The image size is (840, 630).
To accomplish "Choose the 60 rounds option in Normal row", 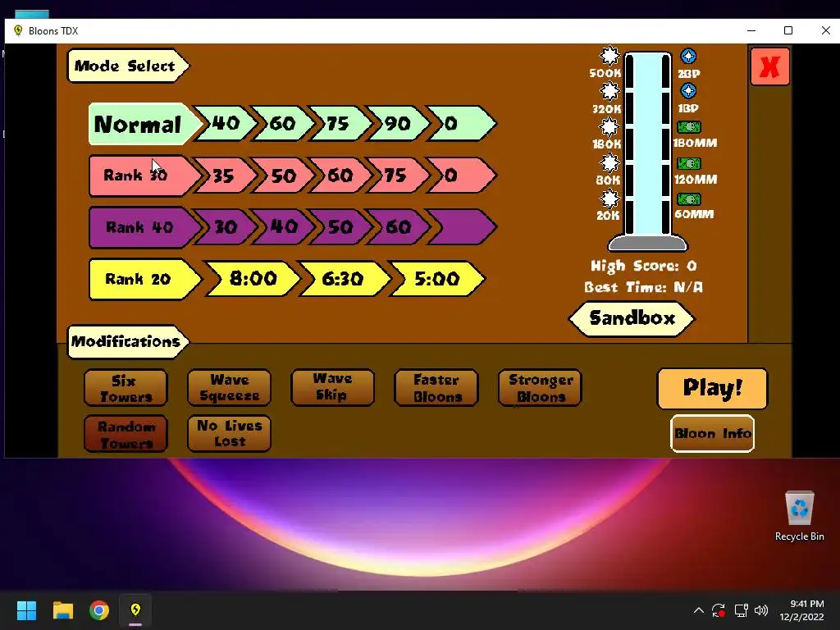I will point(283,124).
